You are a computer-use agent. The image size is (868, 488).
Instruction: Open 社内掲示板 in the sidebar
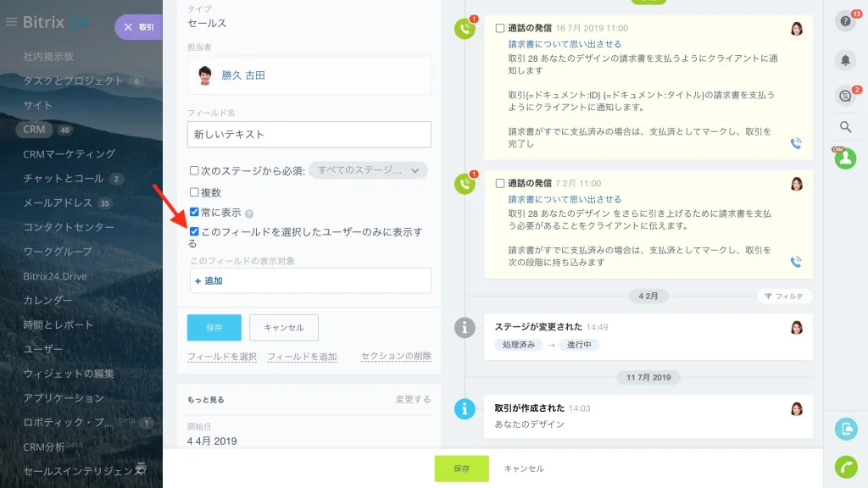tap(48, 57)
